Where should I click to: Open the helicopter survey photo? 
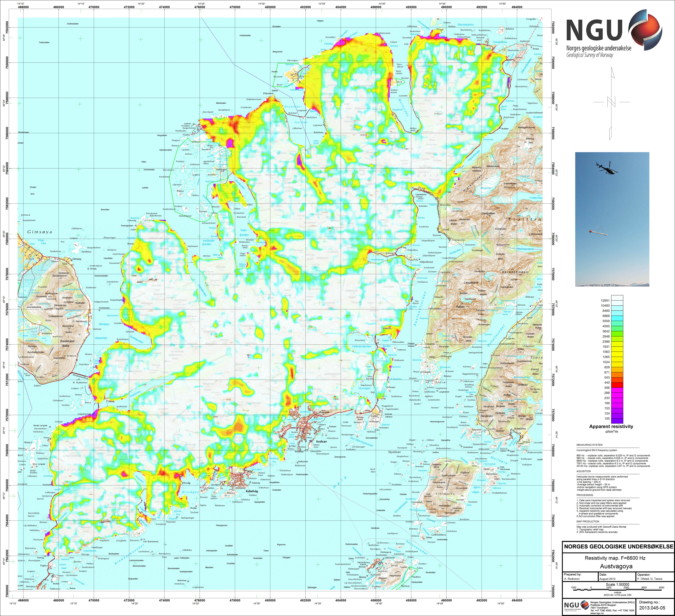tap(612, 219)
